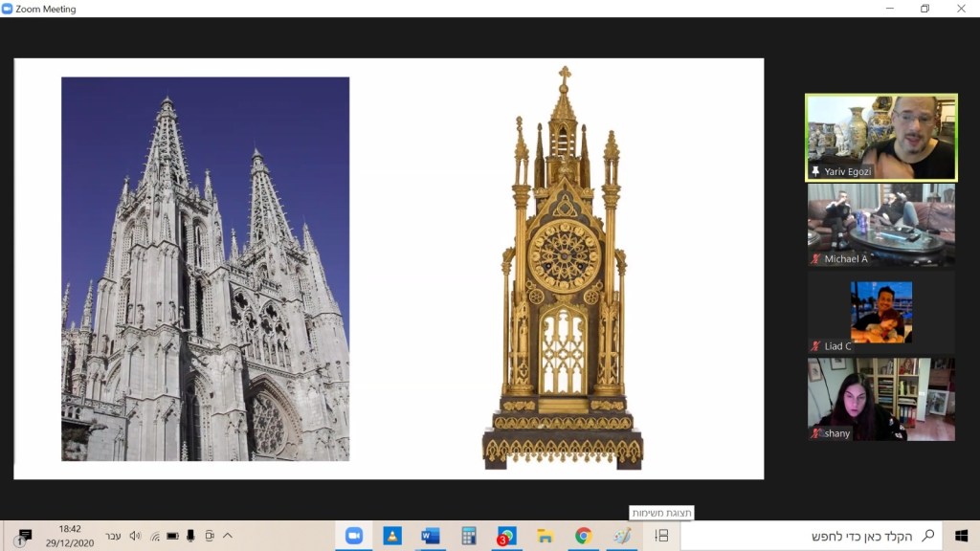
Task: Open the עבר input language switcher
Action: pos(113,536)
